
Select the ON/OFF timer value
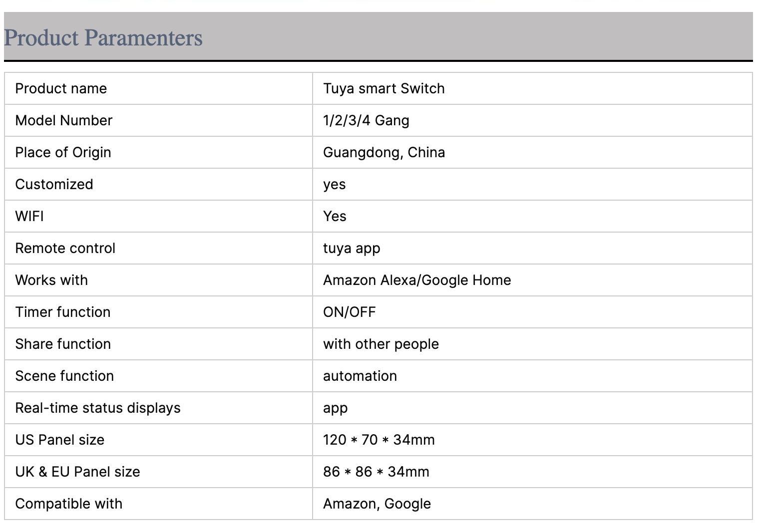click(x=350, y=312)
